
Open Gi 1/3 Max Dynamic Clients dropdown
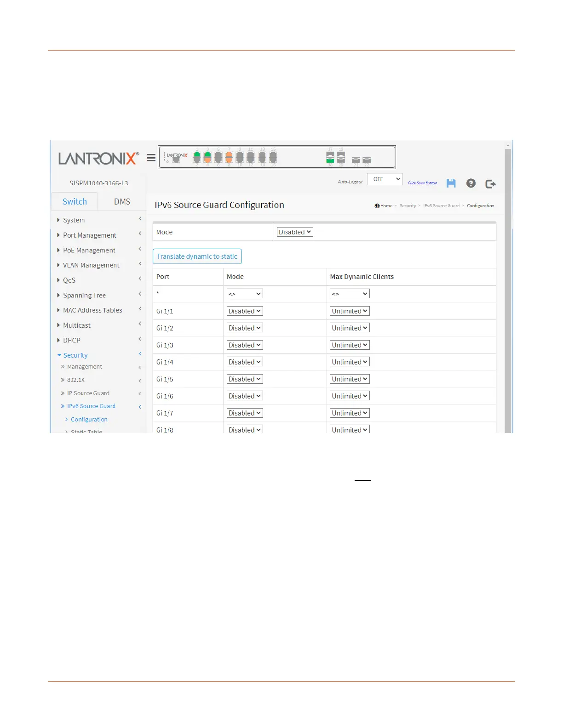350,345
